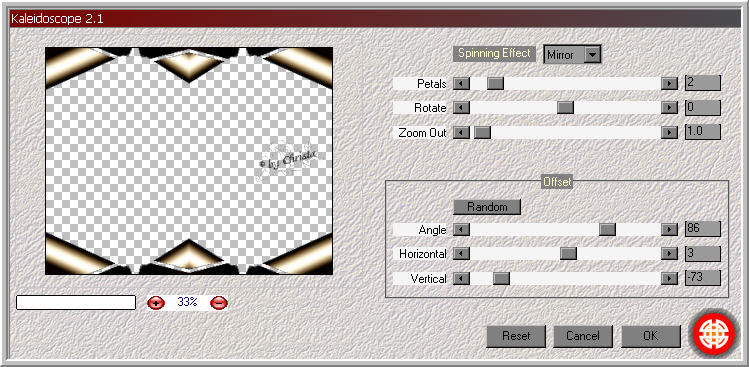Click the right arrow of Zoom Out slider

click(x=669, y=132)
